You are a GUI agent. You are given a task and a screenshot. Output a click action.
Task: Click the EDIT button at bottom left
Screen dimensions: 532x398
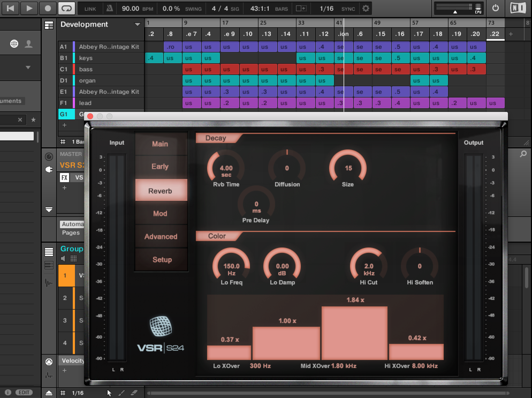[24, 392]
